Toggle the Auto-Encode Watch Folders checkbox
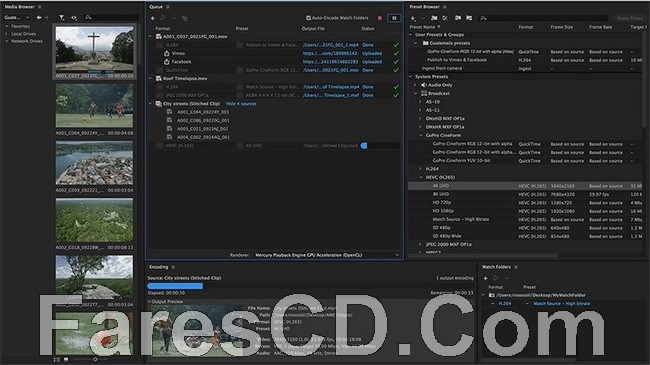This screenshot has height=365, width=650. tap(308, 18)
